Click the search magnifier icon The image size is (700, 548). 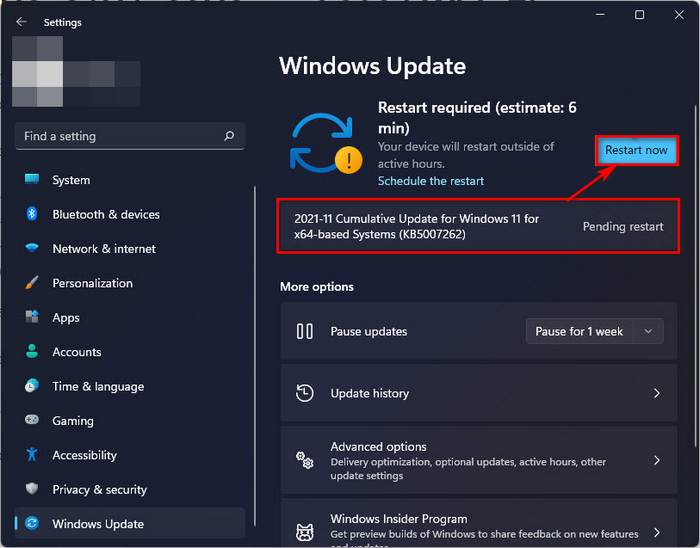[x=229, y=136]
